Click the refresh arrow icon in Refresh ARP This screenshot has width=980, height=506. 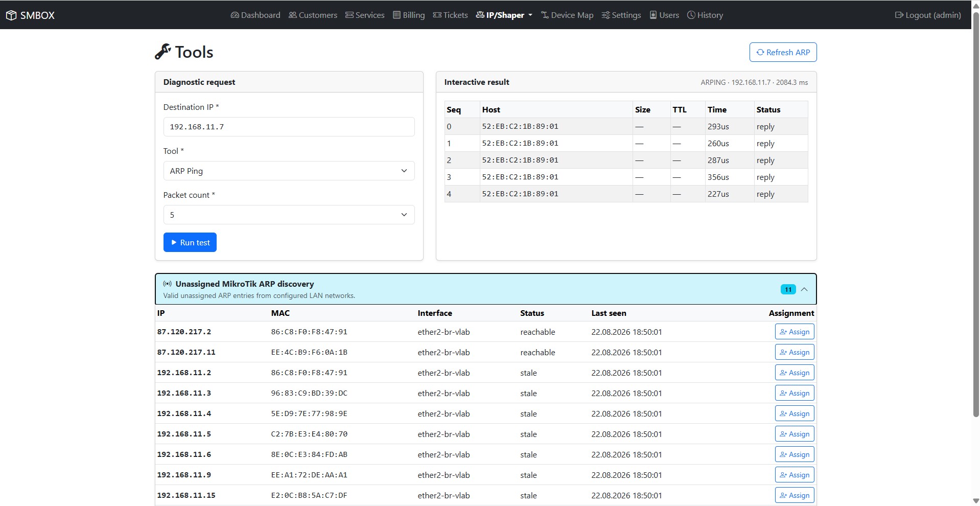[760, 52]
